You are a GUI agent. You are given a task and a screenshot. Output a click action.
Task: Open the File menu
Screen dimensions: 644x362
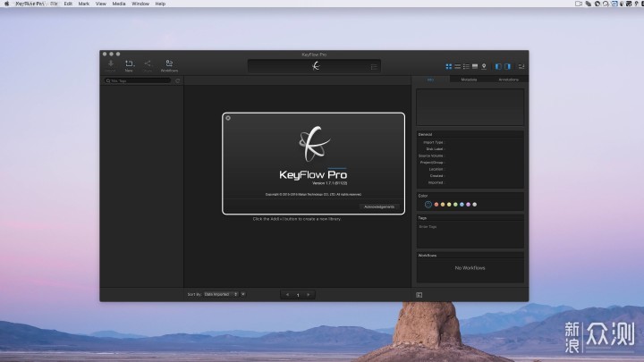tap(55, 4)
